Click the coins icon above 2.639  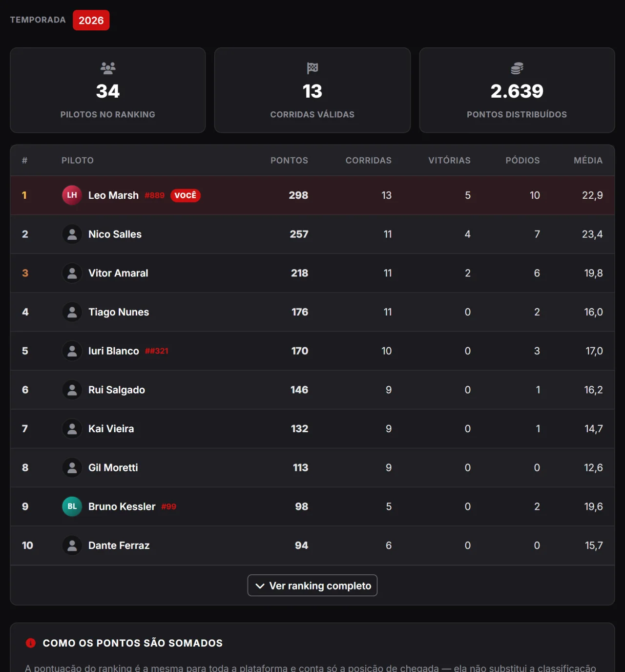pos(517,68)
